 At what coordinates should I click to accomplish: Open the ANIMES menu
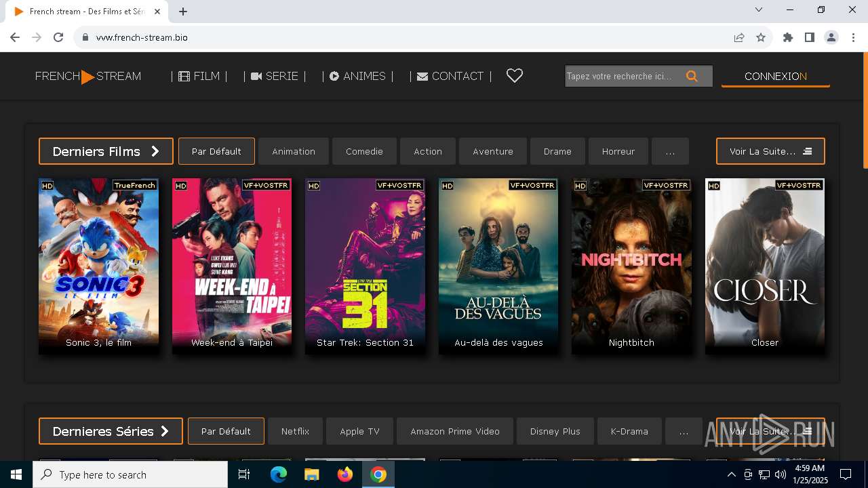pos(357,77)
